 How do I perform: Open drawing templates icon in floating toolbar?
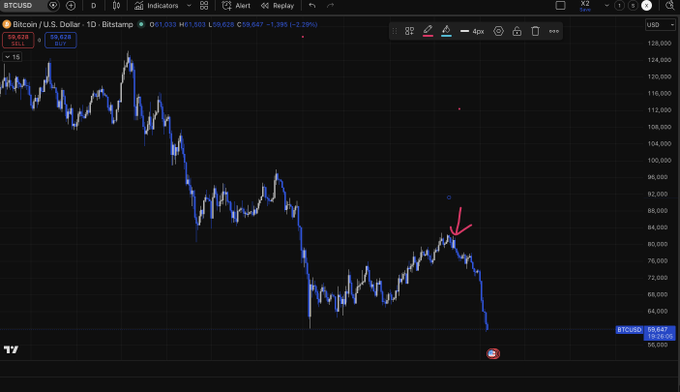[x=409, y=31]
